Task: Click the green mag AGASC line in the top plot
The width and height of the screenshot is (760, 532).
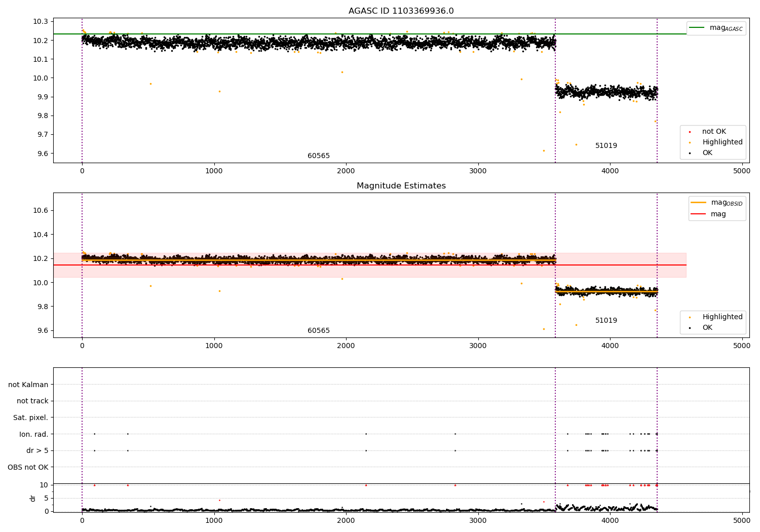Action: [x=370, y=34]
